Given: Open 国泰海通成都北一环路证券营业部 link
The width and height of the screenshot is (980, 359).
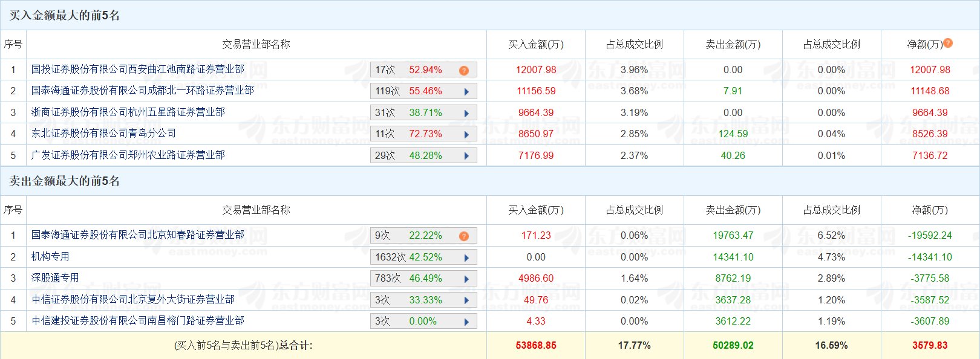Looking at the screenshot, I should click(x=143, y=91).
